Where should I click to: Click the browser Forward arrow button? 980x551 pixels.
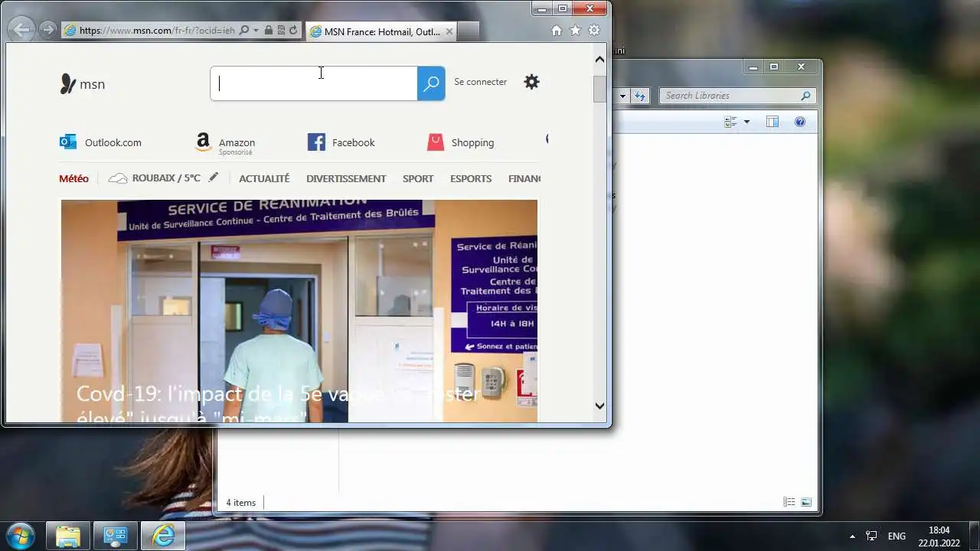(48, 31)
